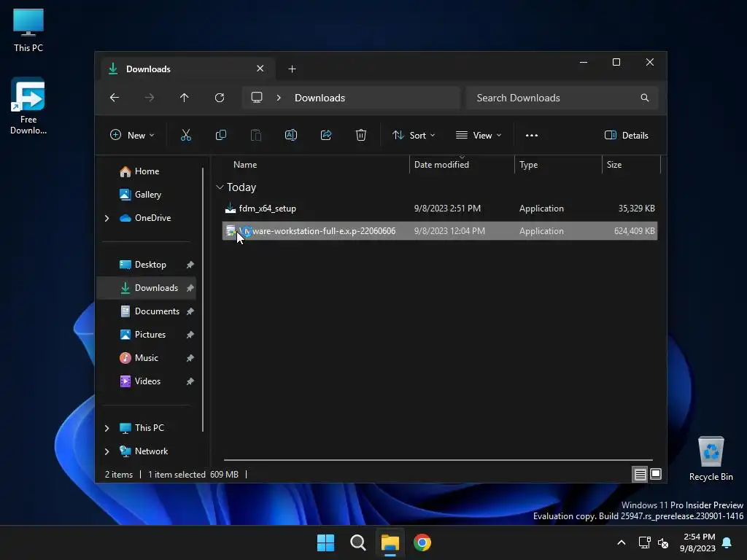Go back with the left arrow
Viewport: 747px width, 560px height.
115,98
